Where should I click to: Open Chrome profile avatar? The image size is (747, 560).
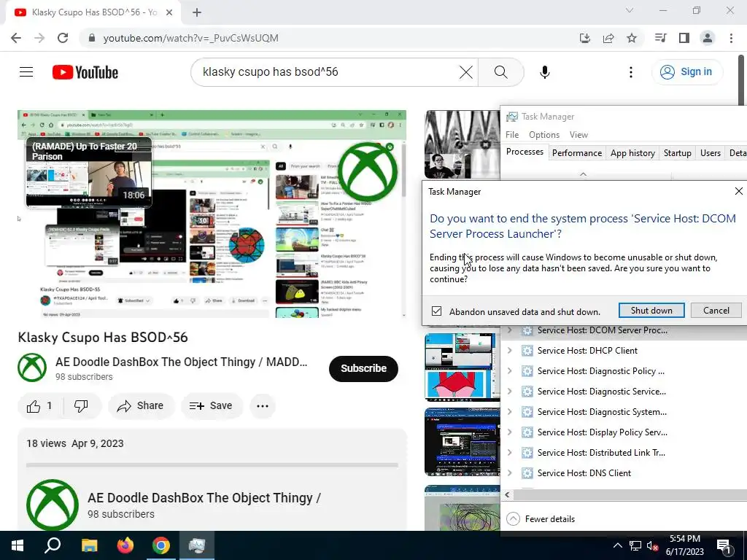pyautogui.click(x=708, y=38)
